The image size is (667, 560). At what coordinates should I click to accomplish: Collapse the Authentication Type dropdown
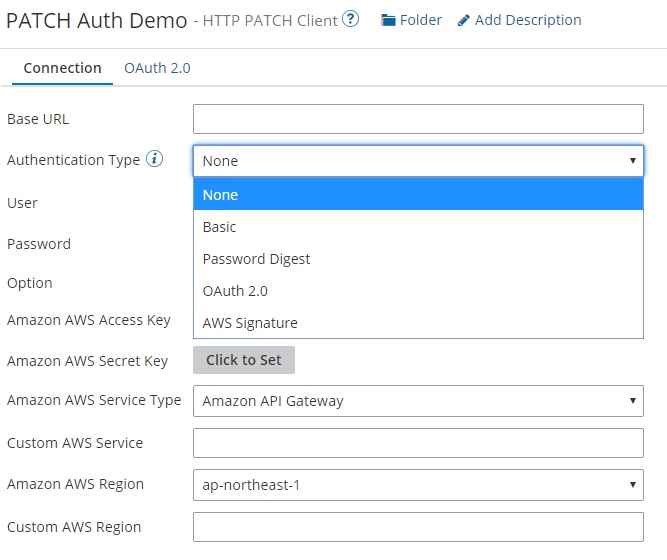pos(417,160)
